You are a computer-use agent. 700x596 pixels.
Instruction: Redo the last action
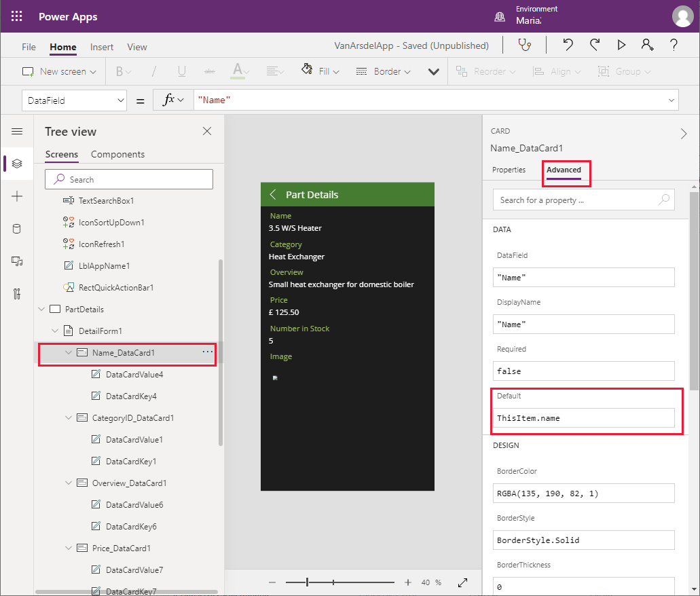pos(594,45)
